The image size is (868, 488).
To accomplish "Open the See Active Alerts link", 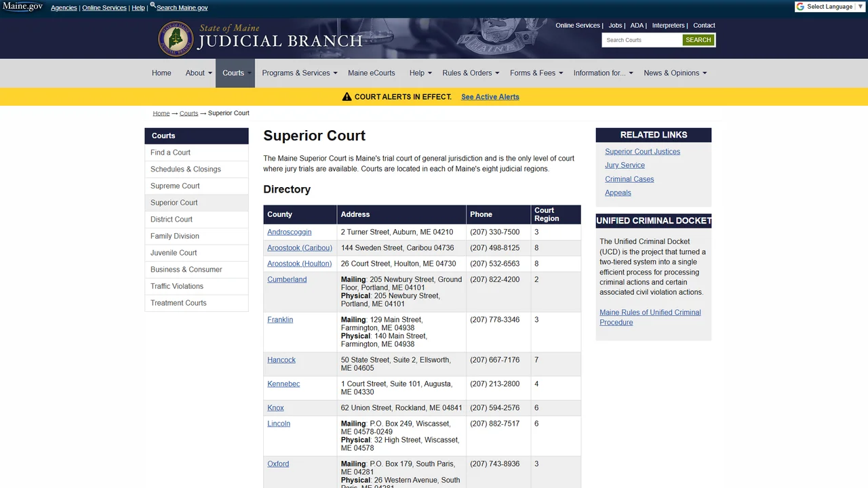I will (x=490, y=97).
